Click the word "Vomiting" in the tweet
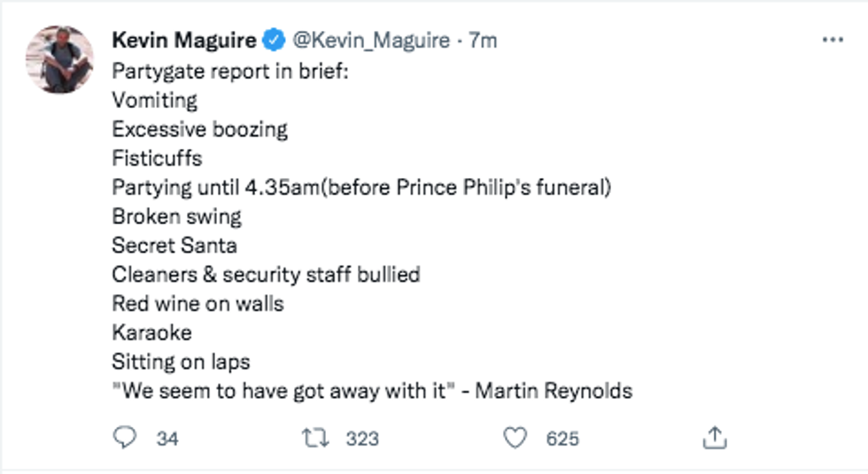This screenshot has width=868, height=474. coord(154,100)
